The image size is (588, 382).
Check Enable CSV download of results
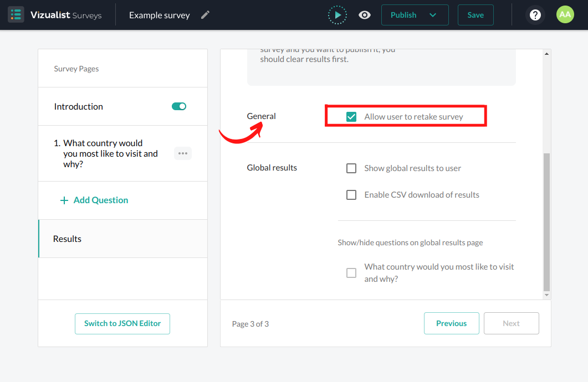351,195
